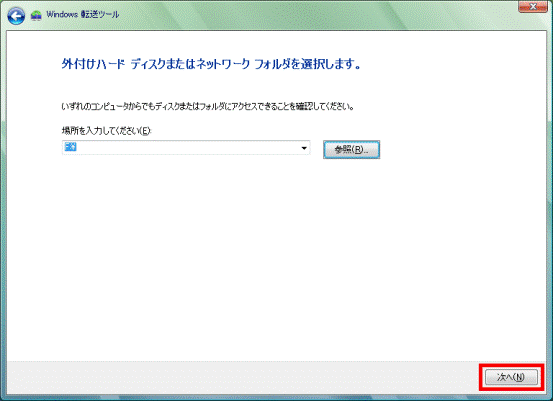Click the instruction text about disk access confirmation
Screen dimensions: 553x401
coord(208,106)
